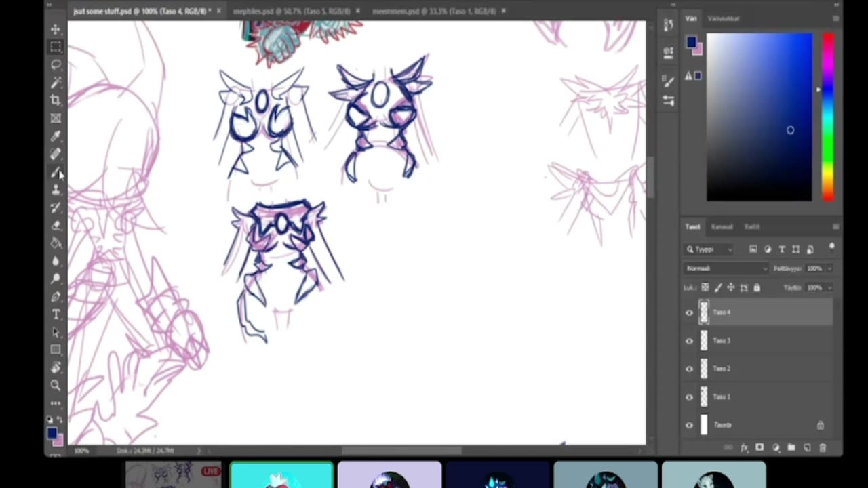Select the Eraser tool
The height and width of the screenshot is (488, 868).
click(56, 225)
